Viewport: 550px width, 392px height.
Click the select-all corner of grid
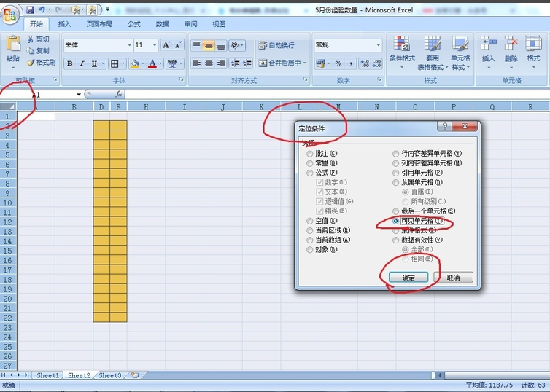pyautogui.click(x=8, y=106)
